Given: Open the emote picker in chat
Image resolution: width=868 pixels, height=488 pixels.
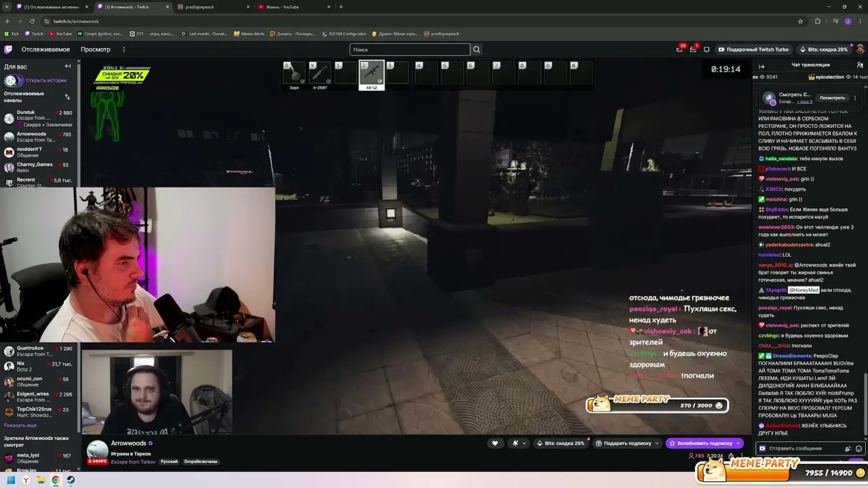Looking at the screenshot, I should coord(859,449).
